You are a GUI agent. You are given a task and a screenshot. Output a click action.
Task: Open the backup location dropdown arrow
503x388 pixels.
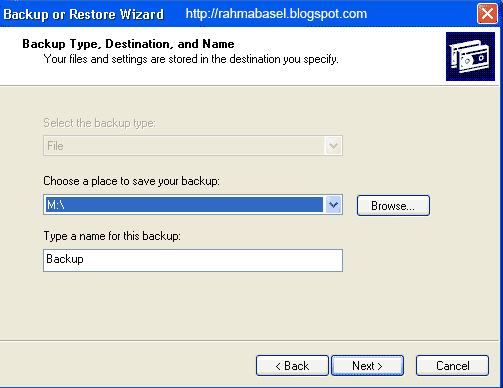click(x=333, y=205)
